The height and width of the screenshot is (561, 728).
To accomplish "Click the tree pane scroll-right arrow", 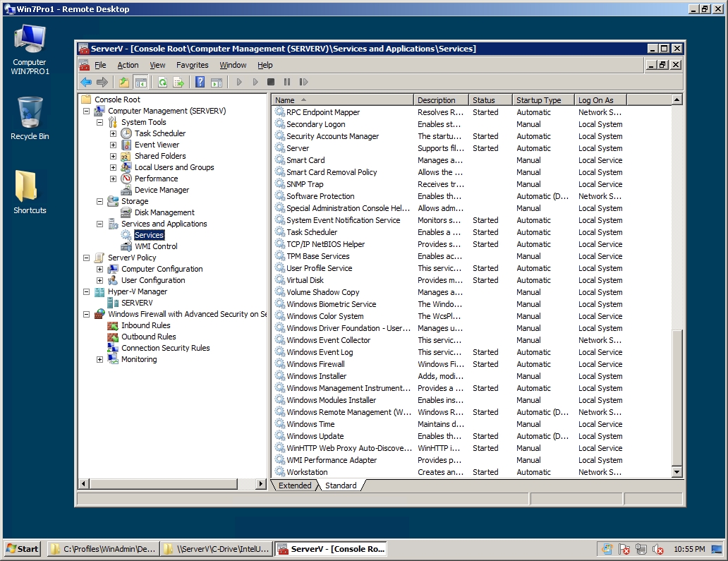I will tap(261, 484).
